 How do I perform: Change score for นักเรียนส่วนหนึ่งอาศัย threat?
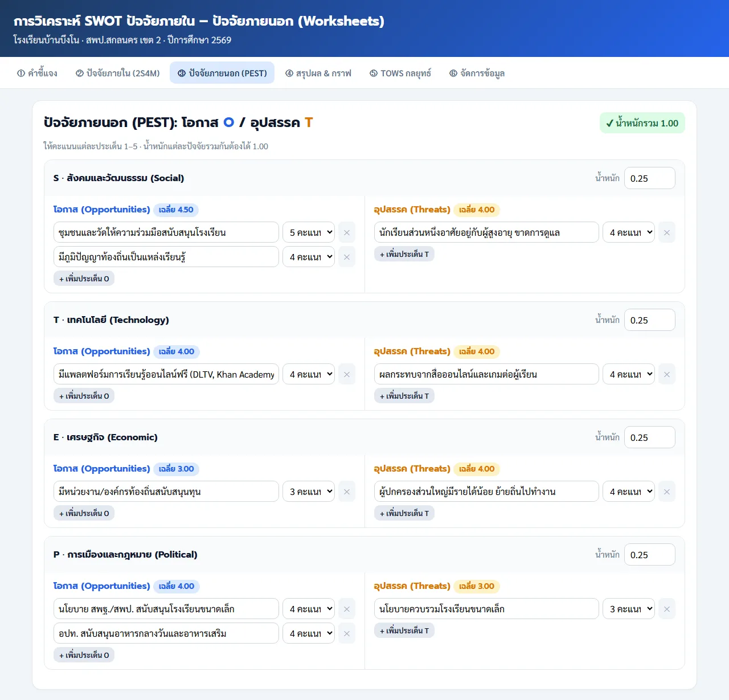click(x=629, y=232)
